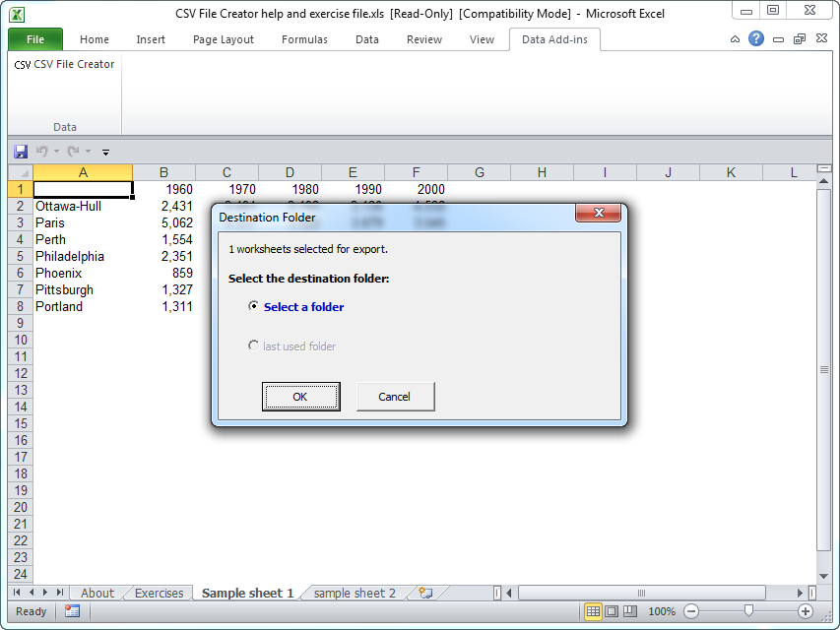
Task: Select the 'last used folder' radio button
Action: click(x=253, y=346)
